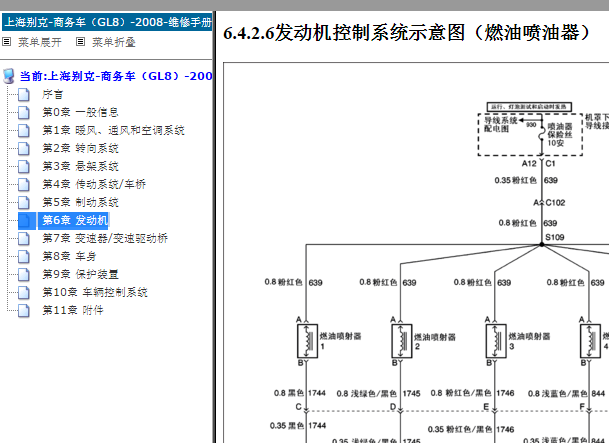This screenshot has height=443, width=609.
Task: Click the 燃油喷射器 3 injector symbol
Action: pos(496,341)
